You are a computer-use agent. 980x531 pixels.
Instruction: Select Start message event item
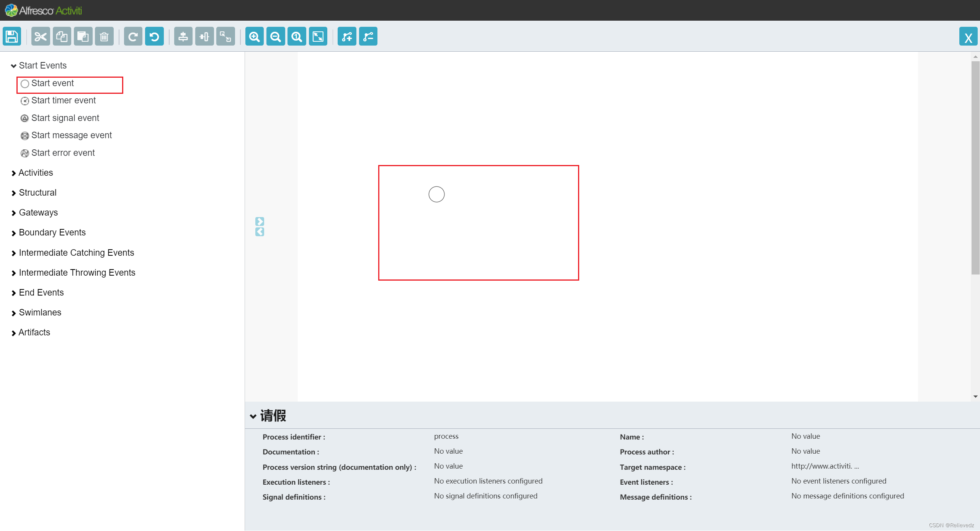point(71,136)
